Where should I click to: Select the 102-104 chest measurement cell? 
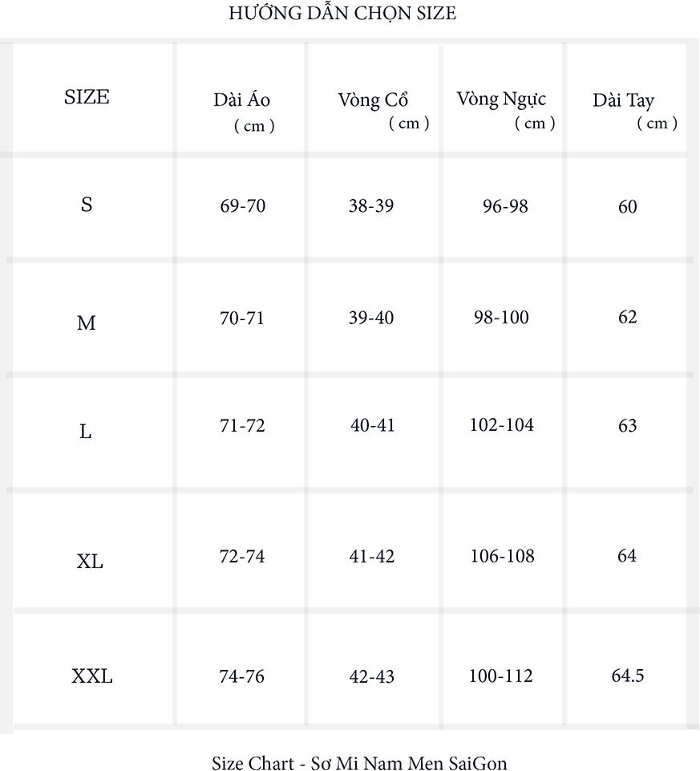tap(502, 424)
